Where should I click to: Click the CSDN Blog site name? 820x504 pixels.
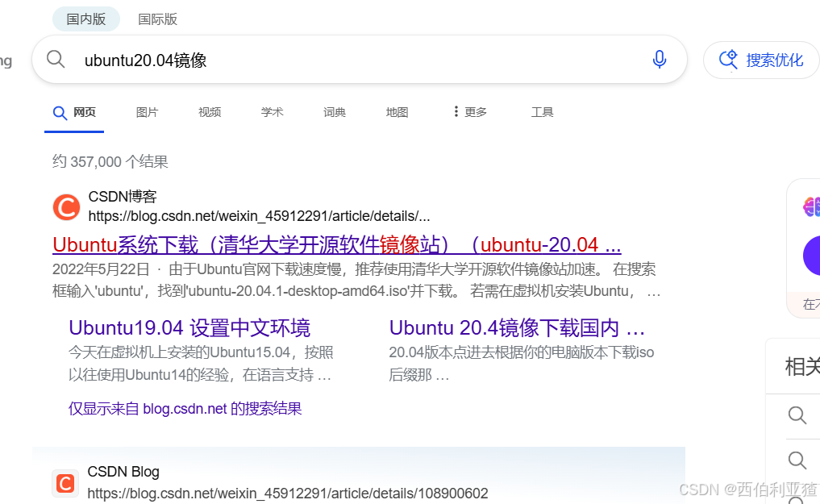(123, 472)
